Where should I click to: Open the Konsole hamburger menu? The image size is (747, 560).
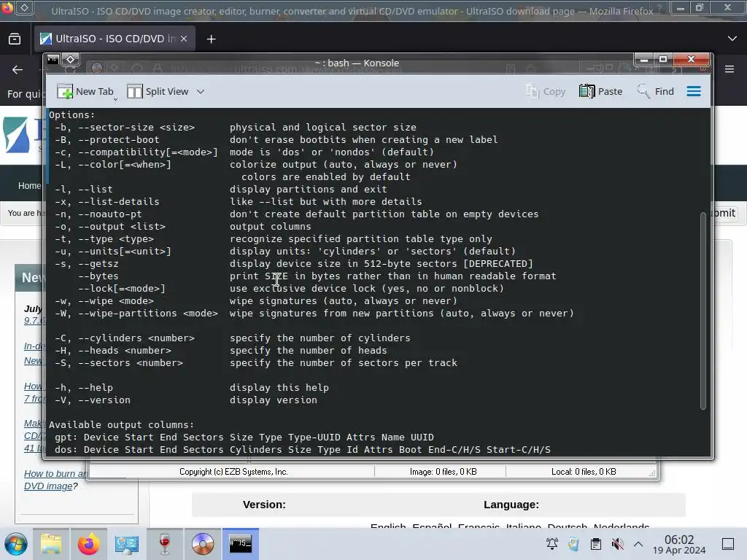pos(694,91)
